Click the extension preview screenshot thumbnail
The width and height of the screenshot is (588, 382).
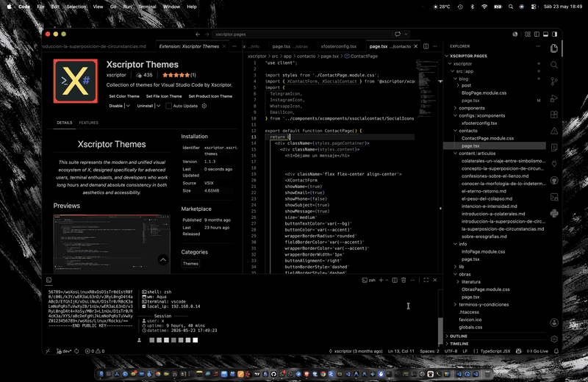click(112, 244)
